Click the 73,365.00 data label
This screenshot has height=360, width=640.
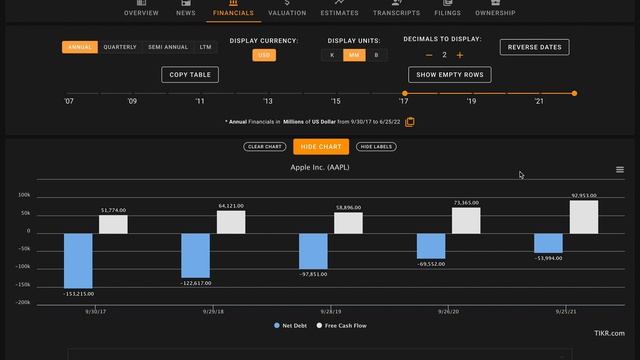[466, 203]
